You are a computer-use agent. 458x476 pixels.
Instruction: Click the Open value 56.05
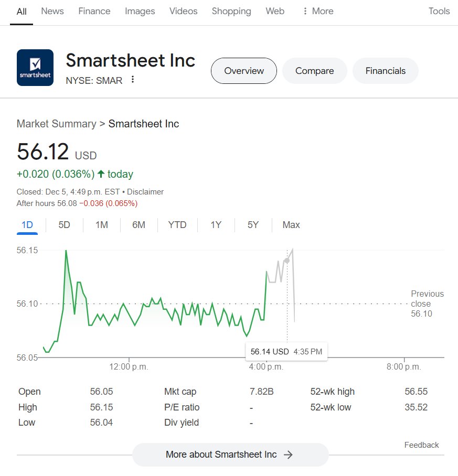point(101,392)
